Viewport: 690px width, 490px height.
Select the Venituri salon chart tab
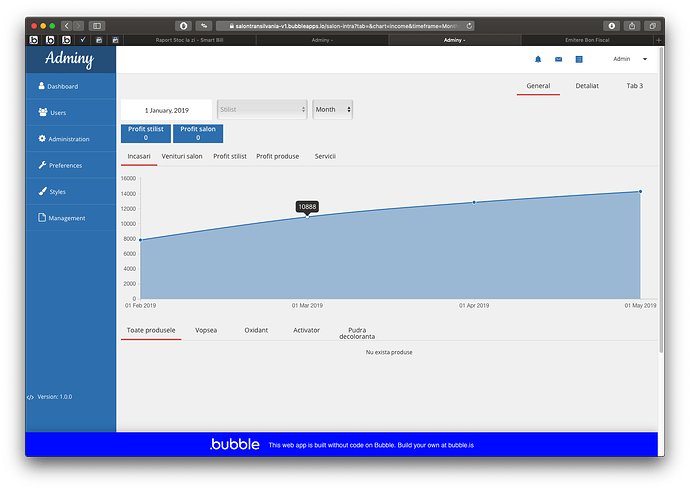182,156
